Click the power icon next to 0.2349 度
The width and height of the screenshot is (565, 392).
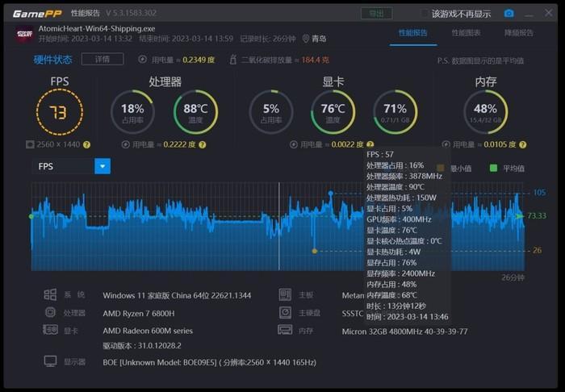[x=142, y=60]
